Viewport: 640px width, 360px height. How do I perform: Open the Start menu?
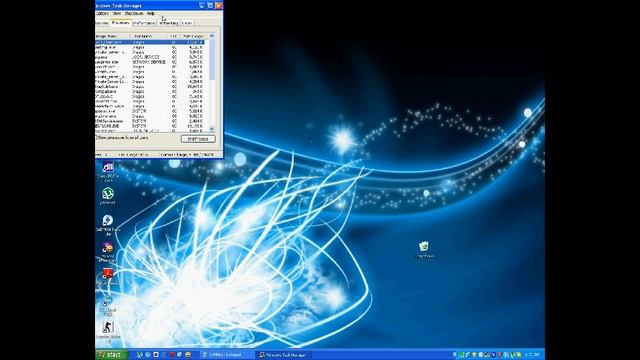pyautogui.click(x=111, y=355)
